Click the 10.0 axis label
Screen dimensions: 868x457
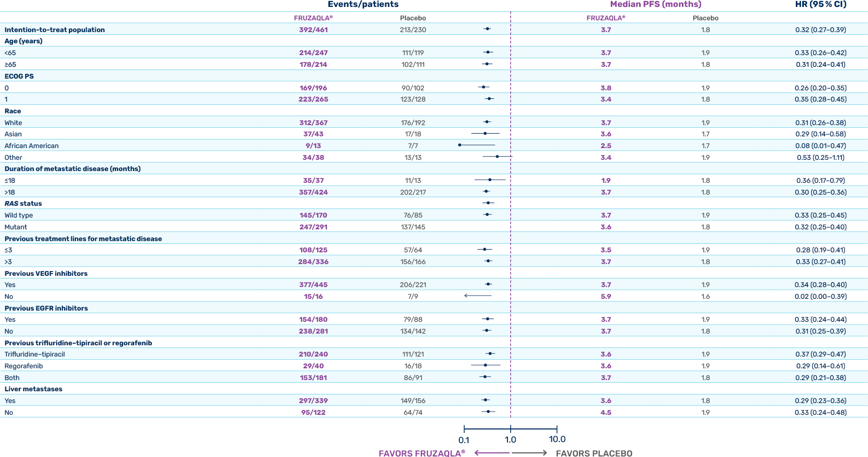pos(557,439)
